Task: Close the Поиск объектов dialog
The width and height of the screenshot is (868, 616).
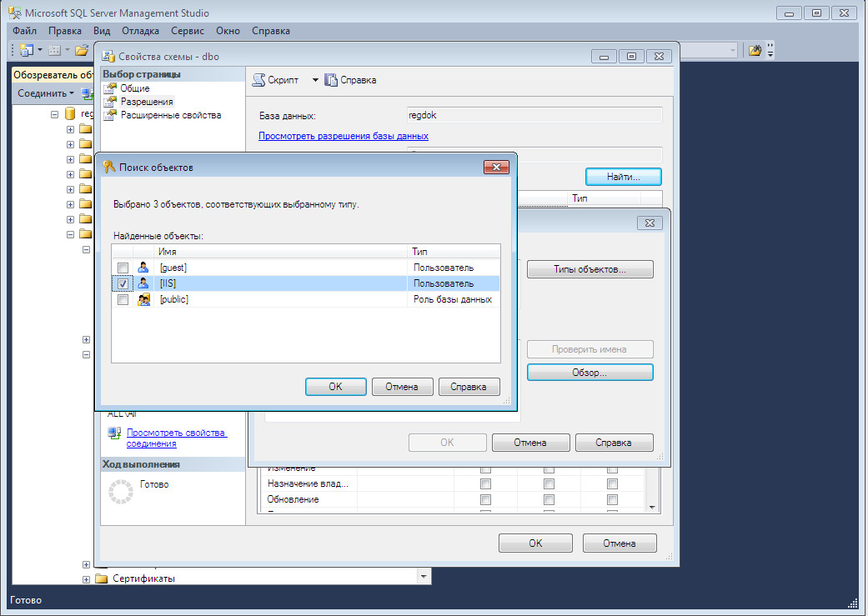Action: pyautogui.click(x=496, y=168)
